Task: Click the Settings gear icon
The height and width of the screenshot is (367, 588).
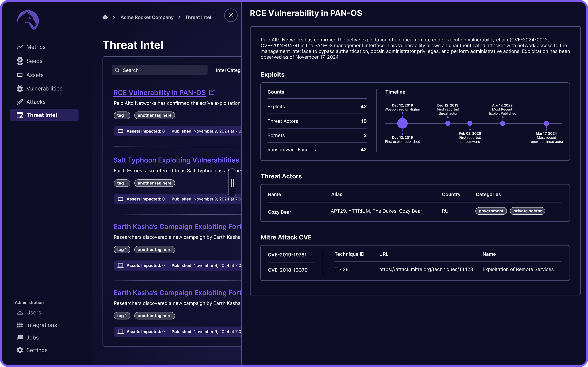Action: 20,350
